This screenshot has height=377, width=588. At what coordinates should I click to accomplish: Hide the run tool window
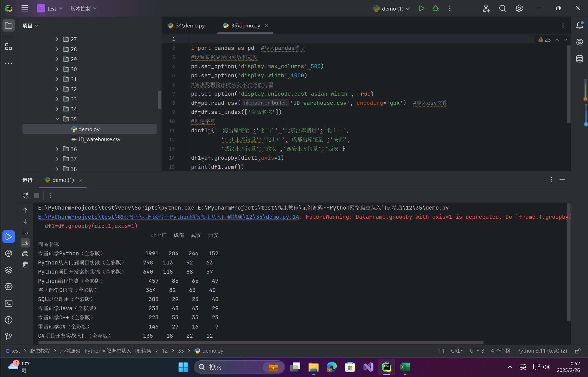[562, 180]
